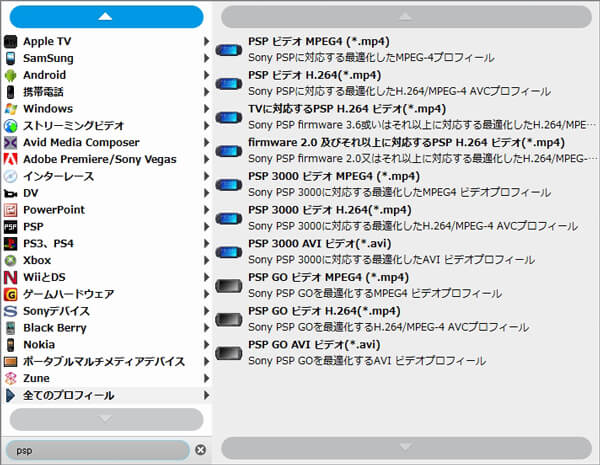Choose PSP 3000 ビデオ MPEG4 profile
Screen dimensions: 600x465
tap(406, 184)
